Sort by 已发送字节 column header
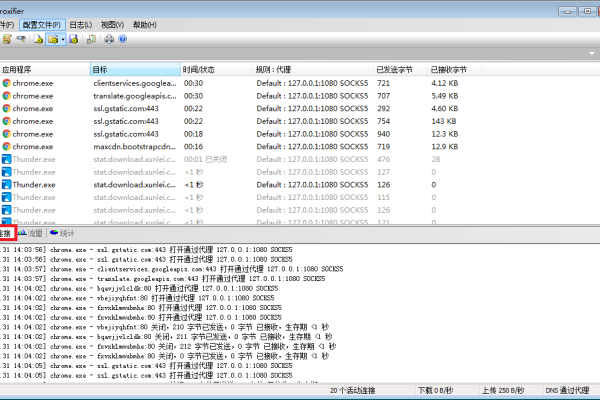The image size is (600, 400). tap(400, 70)
